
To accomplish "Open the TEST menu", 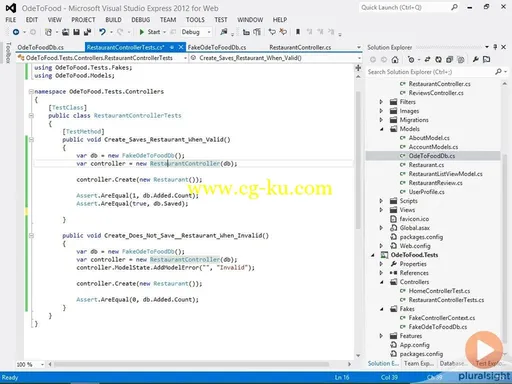I will [220, 20].
